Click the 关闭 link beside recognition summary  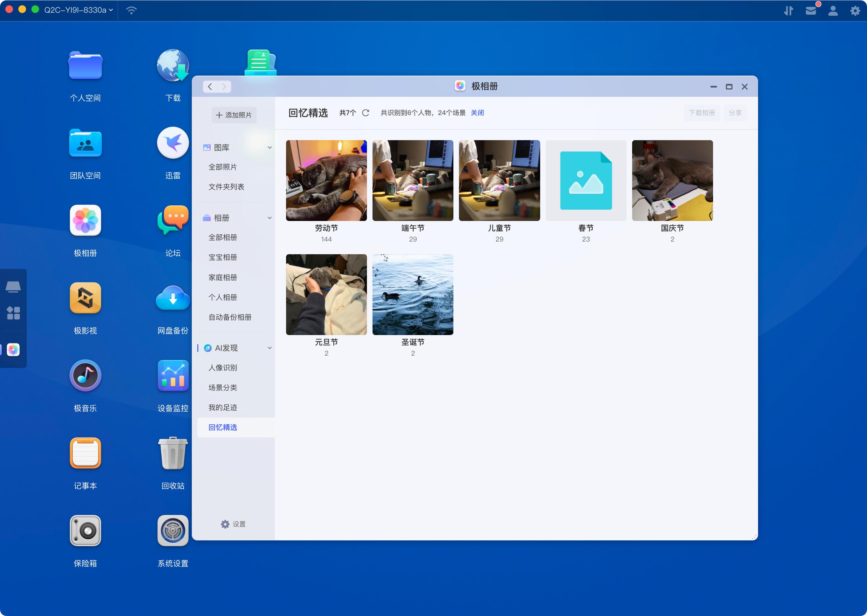click(477, 113)
